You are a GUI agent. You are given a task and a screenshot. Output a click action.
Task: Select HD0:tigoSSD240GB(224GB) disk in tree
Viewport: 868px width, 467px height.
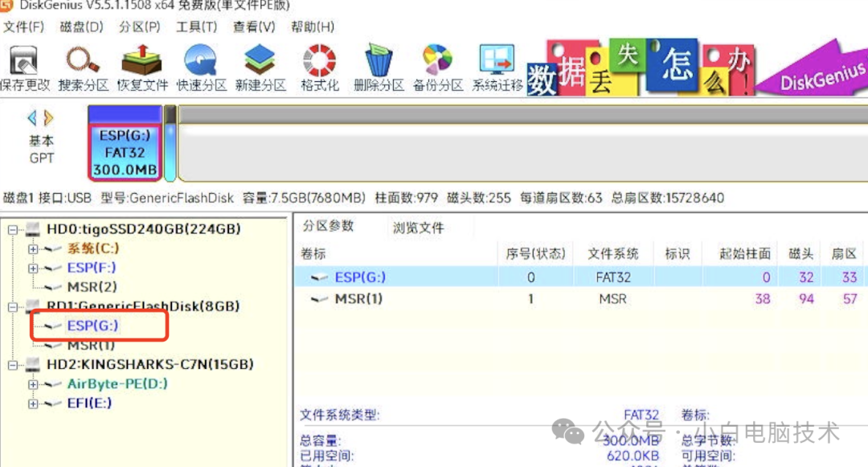coord(143,229)
